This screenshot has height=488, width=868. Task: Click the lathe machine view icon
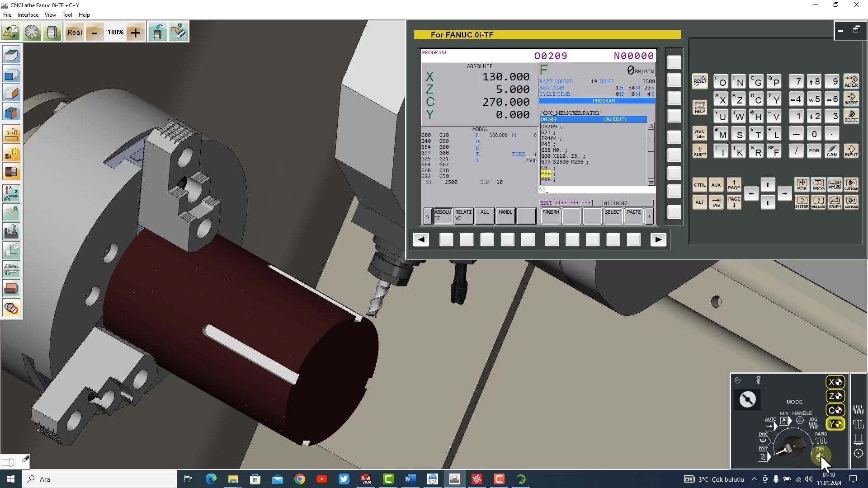[11, 232]
